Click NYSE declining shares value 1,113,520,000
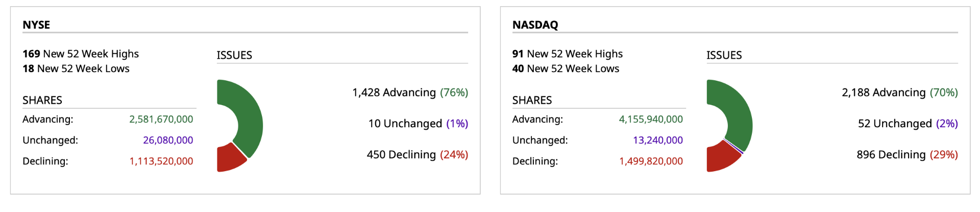 (161, 161)
